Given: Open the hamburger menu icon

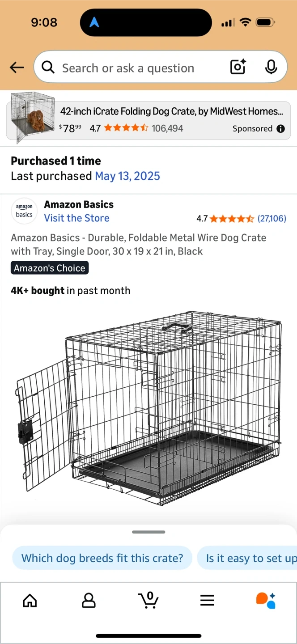Looking at the screenshot, I should coord(207,600).
